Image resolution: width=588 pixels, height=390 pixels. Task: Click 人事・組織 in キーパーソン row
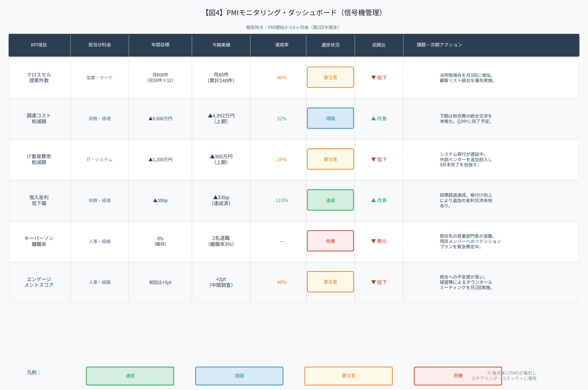[100, 241]
